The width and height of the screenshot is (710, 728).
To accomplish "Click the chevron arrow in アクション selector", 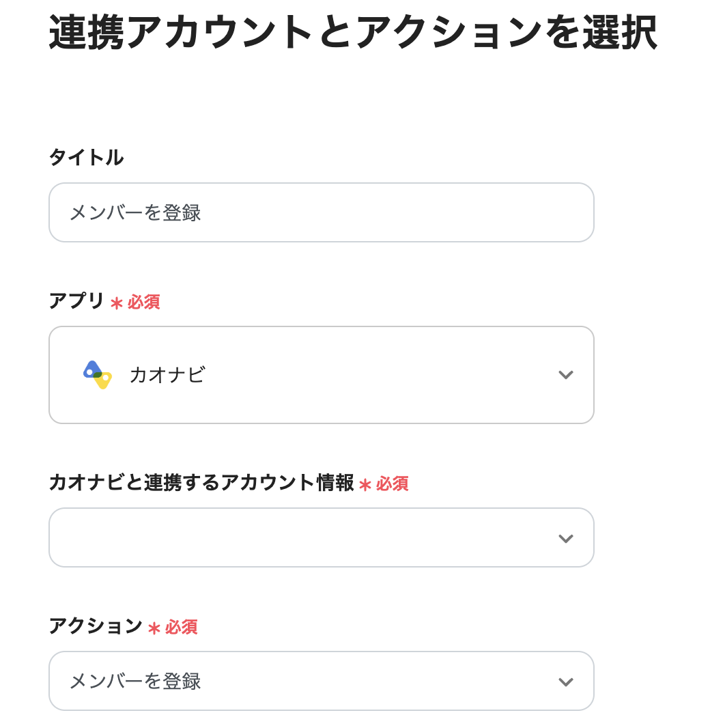I will [565, 682].
